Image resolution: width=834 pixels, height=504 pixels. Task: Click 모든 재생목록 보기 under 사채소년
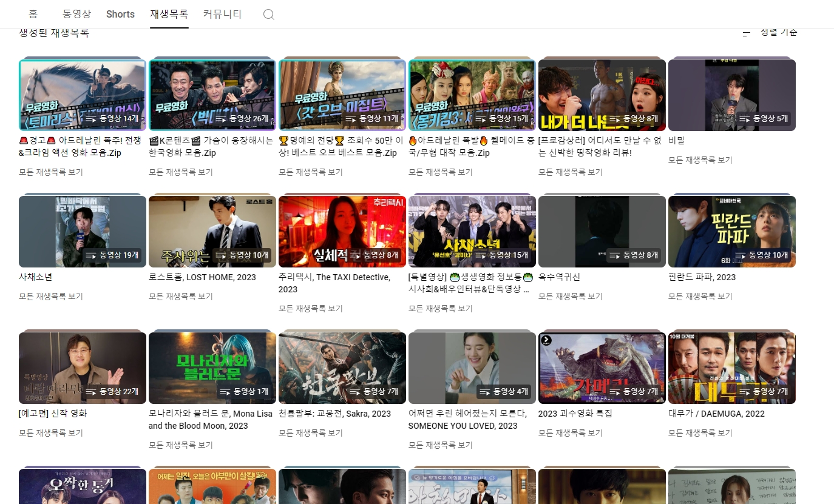point(51,297)
